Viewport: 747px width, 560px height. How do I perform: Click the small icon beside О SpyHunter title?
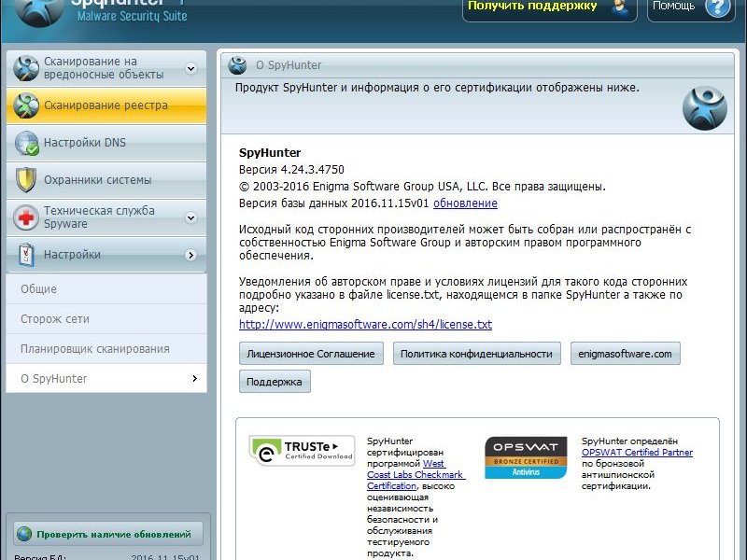[x=237, y=65]
